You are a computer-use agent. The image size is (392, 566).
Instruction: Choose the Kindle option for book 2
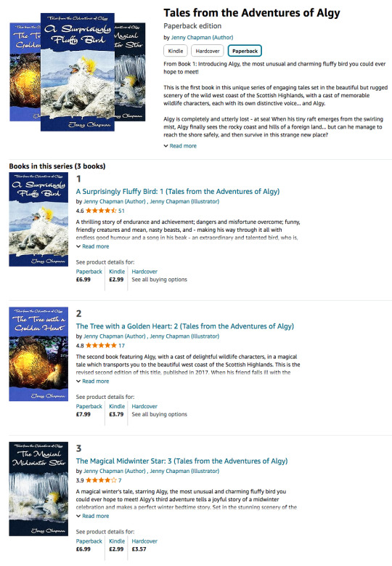tap(116, 410)
